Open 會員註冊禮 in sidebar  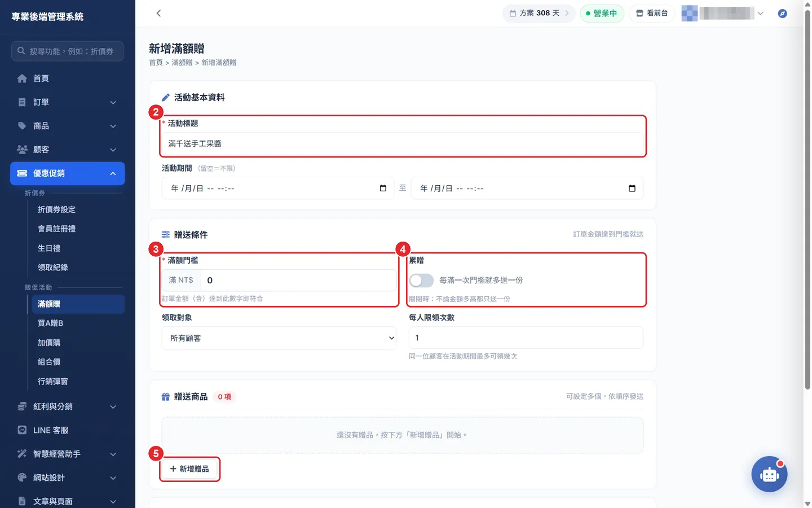tap(56, 229)
